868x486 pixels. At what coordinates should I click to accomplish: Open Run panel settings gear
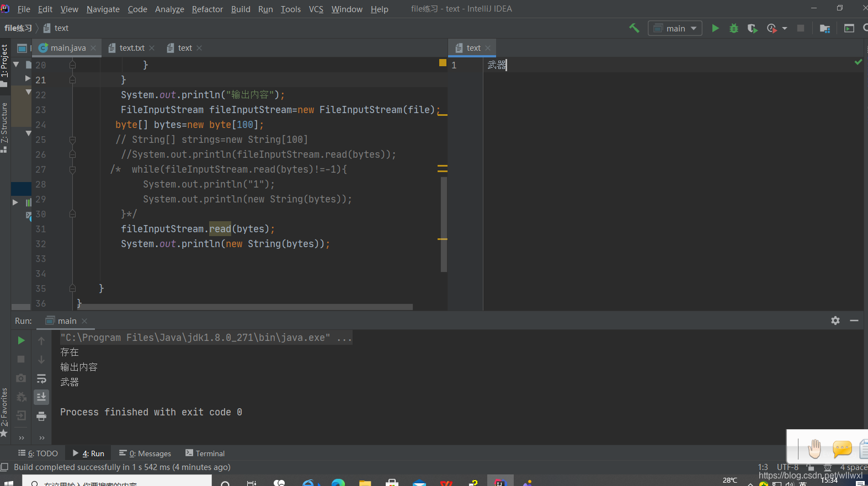coord(835,321)
